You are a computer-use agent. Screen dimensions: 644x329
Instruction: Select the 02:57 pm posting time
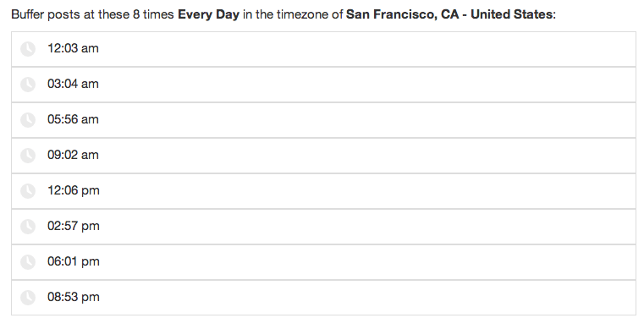tap(74, 226)
